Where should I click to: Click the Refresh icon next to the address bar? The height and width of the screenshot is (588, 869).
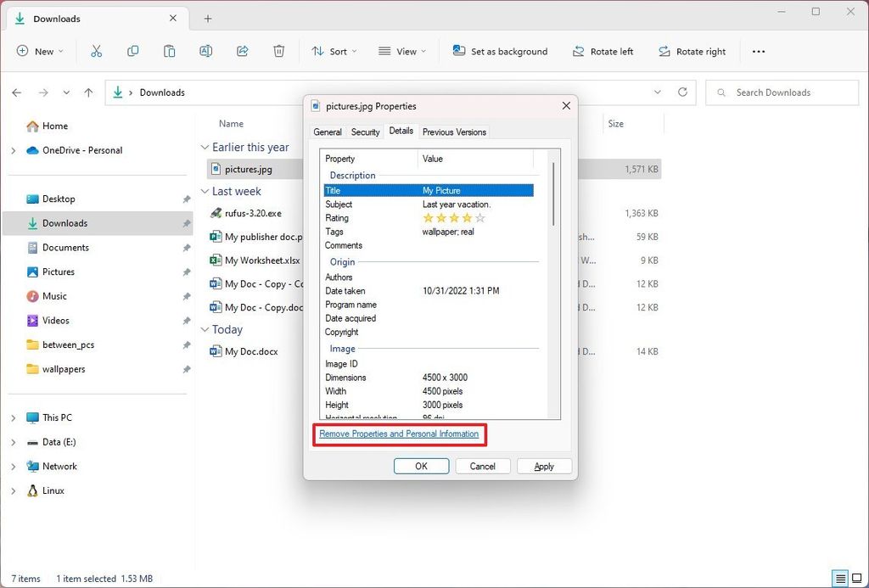[682, 92]
